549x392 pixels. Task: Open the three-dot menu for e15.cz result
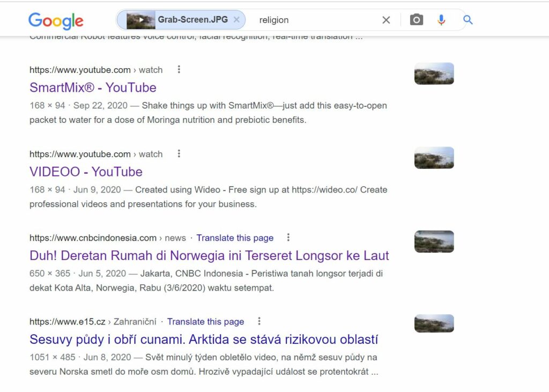click(x=259, y=321)
